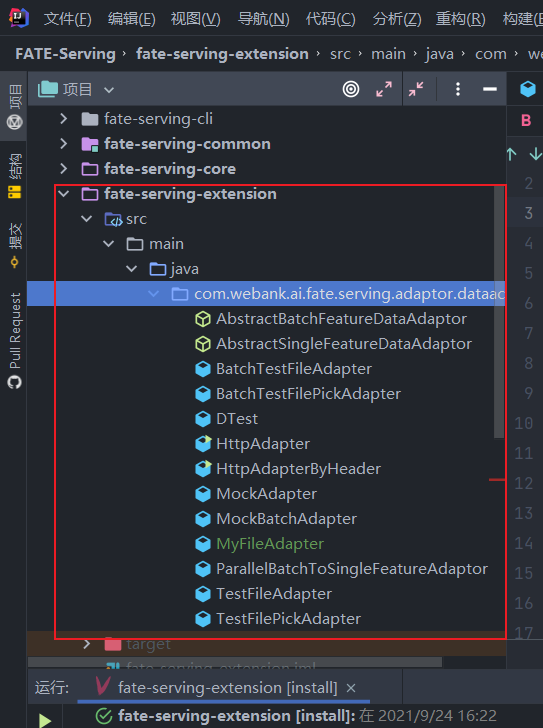The width and height of the screenshot is (543, 728).
Task: Open the Pull Request tool window
Action: [14, 341]
